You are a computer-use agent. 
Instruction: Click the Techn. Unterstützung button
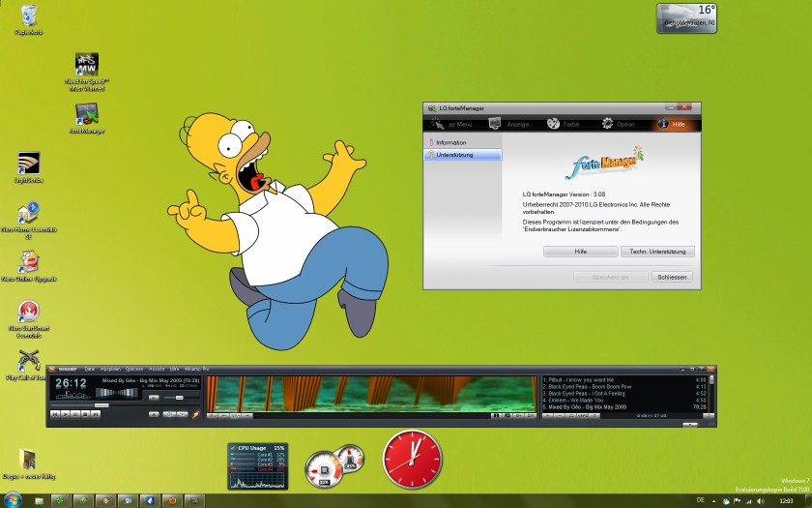click(657, 252)
